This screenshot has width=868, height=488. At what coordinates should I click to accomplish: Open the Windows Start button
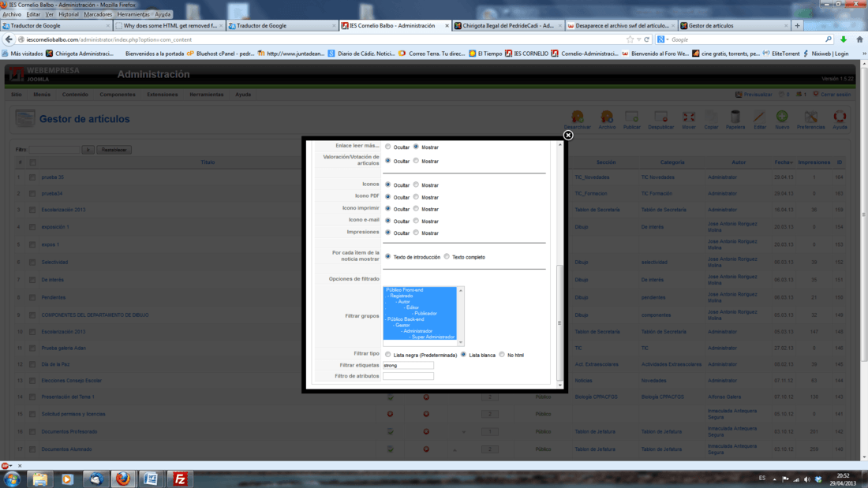(12, 479)
